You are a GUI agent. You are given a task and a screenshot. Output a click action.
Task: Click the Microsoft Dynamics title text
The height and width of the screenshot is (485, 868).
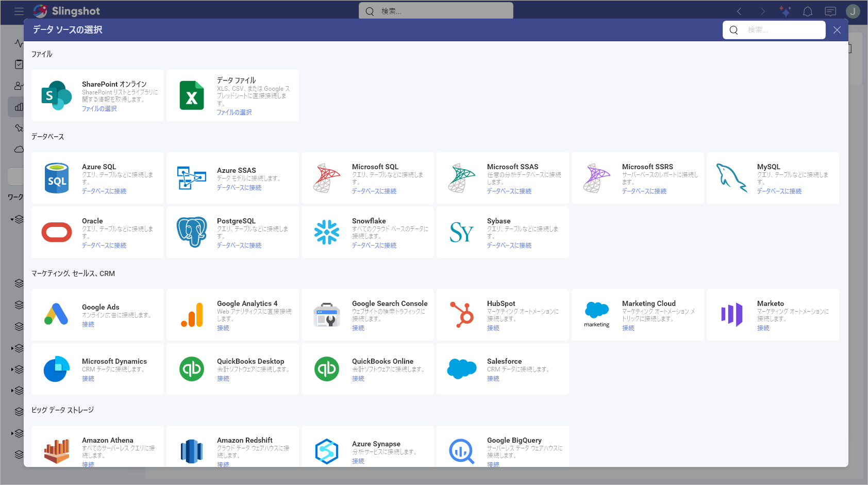(x=114, y=361)
